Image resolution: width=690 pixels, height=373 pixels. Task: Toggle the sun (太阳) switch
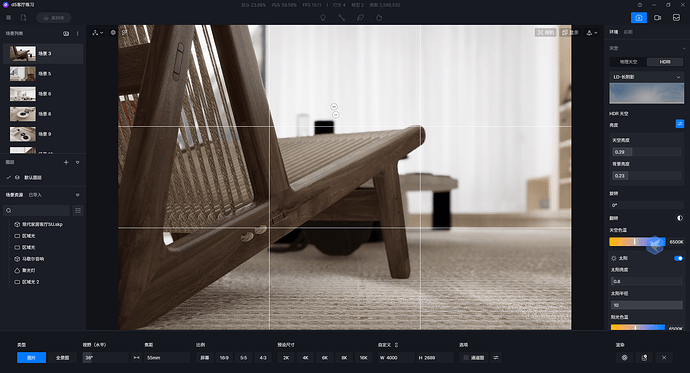pyautogui.click(x=678, y=258)
